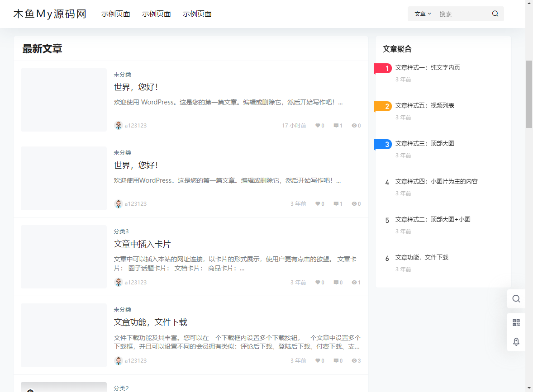Image resolution: width=533 pixels, height=392 pixels.
Task: Click the notification bell floating button
Action: point(516,341)
